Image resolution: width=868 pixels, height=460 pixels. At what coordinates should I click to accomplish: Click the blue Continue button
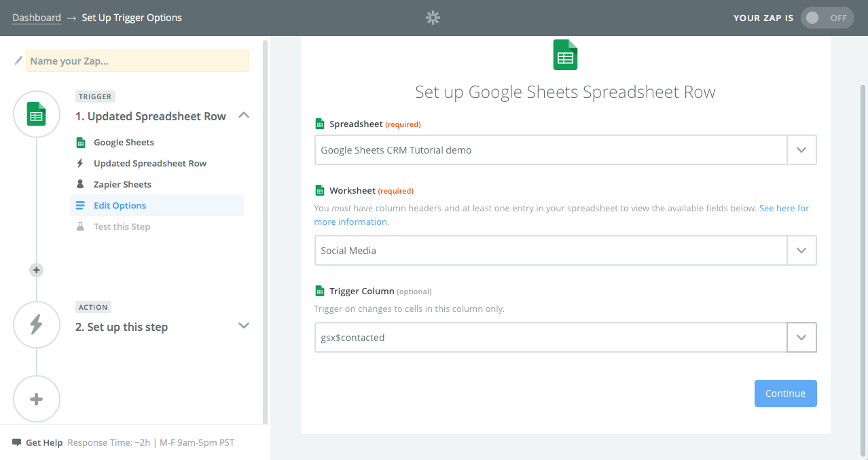785,393
